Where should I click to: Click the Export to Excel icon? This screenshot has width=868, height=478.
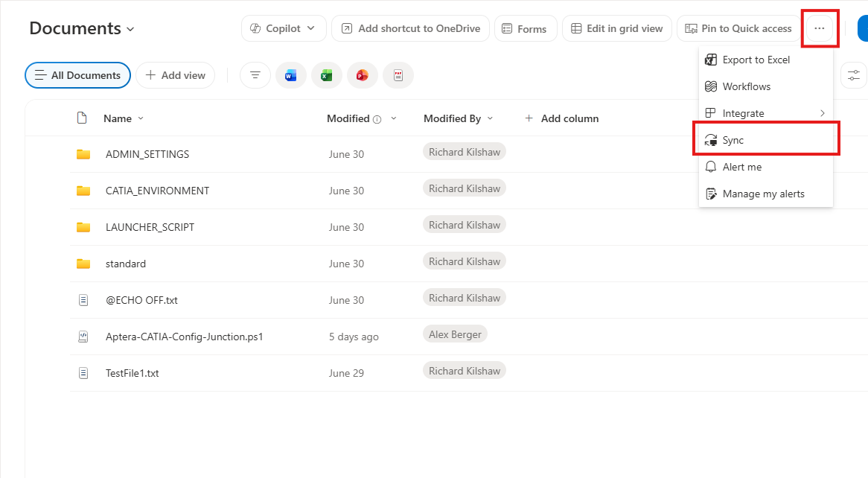coord(711,60)
